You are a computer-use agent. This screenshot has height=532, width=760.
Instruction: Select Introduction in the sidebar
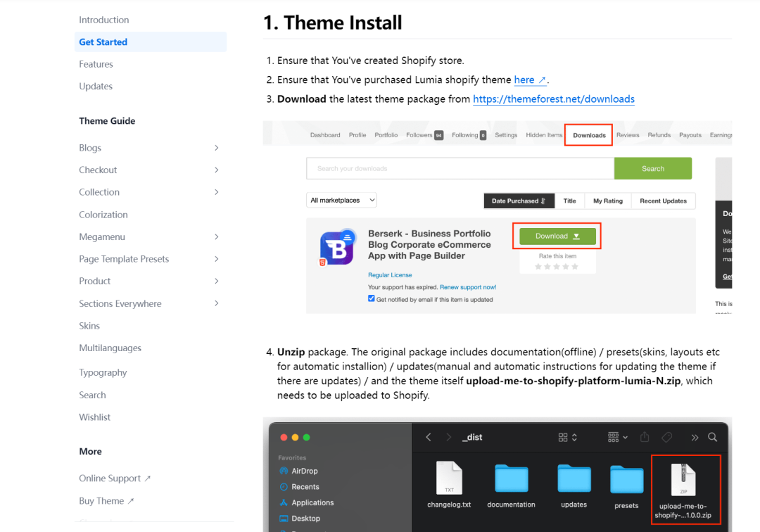(x=104, y=20)
